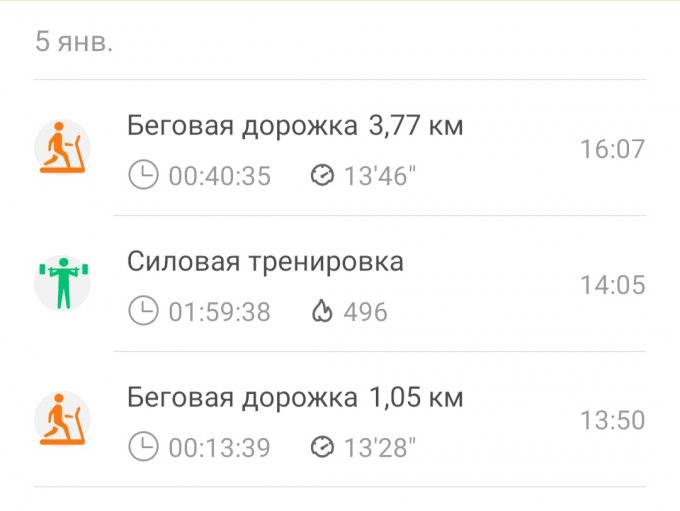Tap the 14:05 start time

click(x=612, y=285)
